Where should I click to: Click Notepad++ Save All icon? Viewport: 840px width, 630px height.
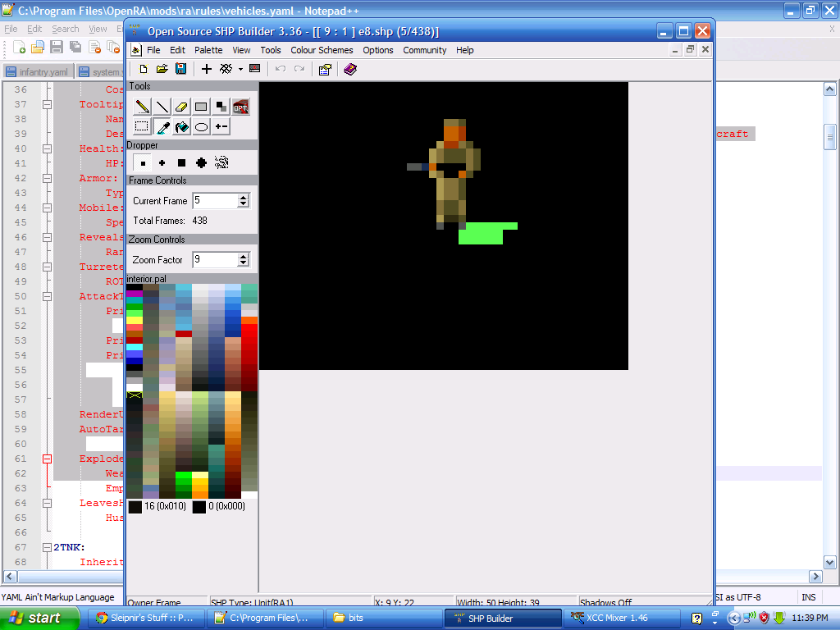(x=75, y=48)
